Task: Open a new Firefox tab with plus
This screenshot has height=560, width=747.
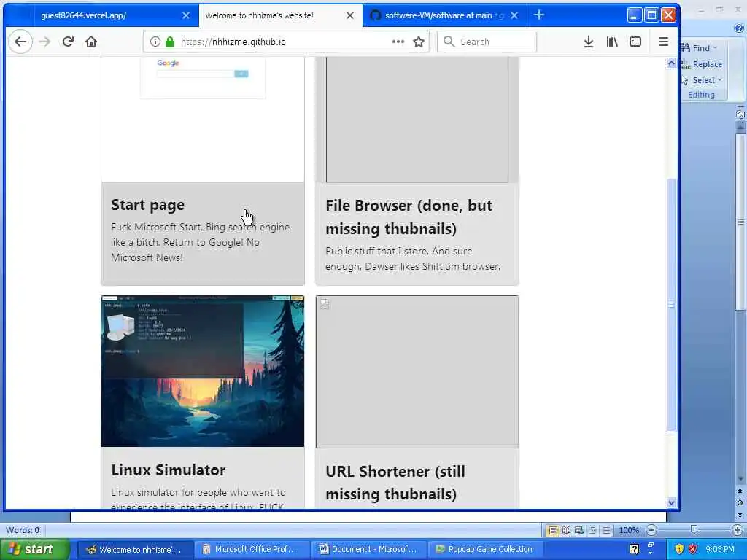Action: point(539,15)
